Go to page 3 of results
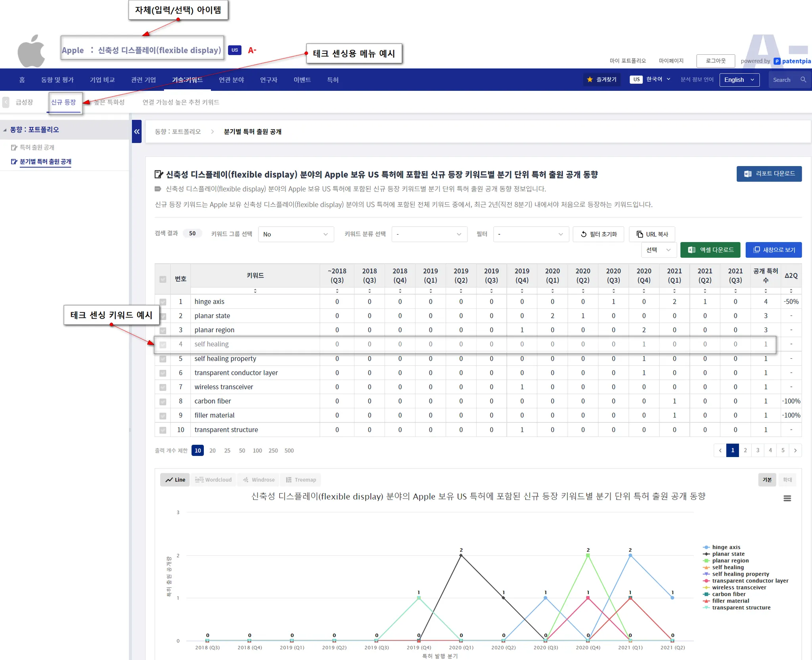The width and height of the screenshot is (812, 660). pyautogui.click(x=758, y=450)
